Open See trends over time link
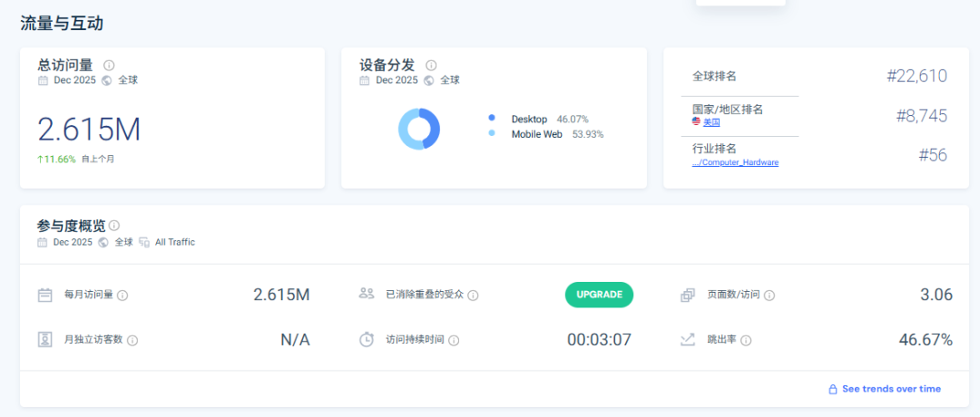Image resolution: width=980 pixels, height=417 pixels. [x=891, y=388]
